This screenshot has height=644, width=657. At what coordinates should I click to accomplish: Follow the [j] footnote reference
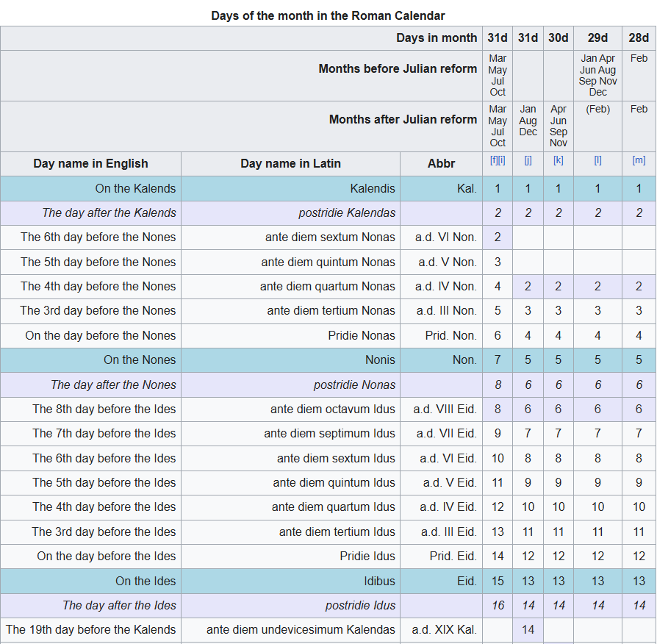pyautogui.click(x=528, y=160)
